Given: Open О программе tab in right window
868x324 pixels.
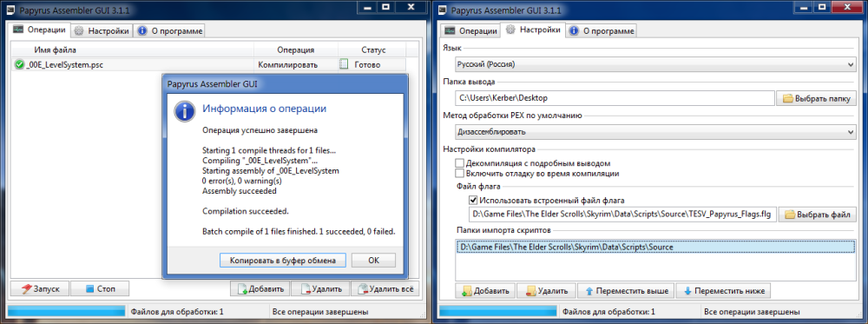Looking at the screenshot, I should [x=601, y=31].
